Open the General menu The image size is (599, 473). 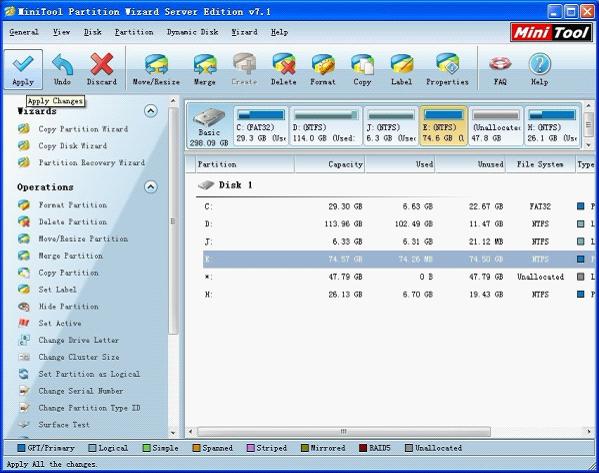pos(24,32)
